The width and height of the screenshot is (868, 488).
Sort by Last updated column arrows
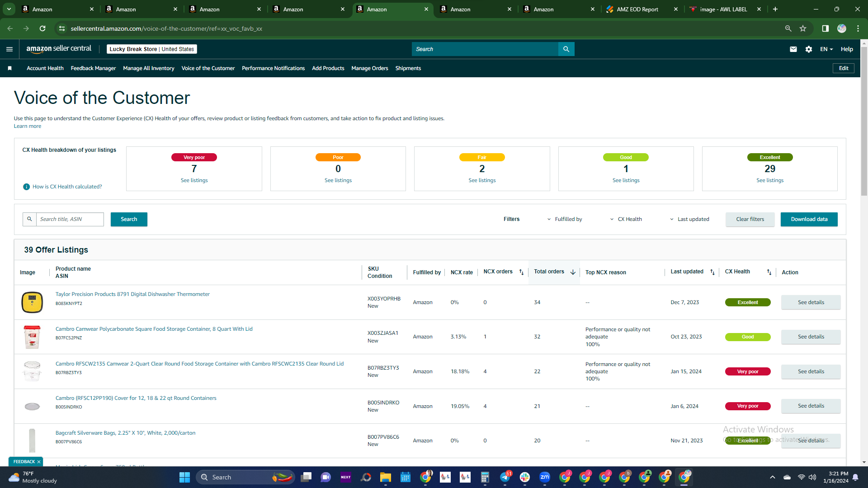click(x=712, y=272)
